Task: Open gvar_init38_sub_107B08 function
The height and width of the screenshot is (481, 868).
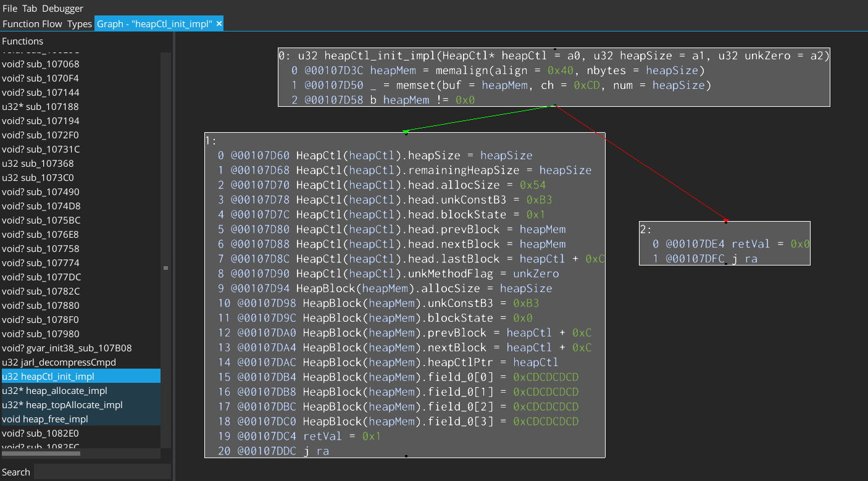Action: pos(67,348)
